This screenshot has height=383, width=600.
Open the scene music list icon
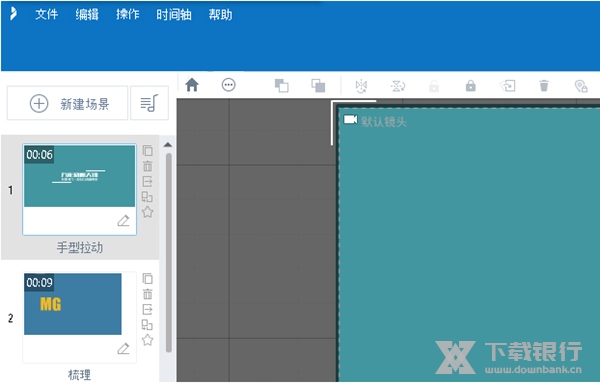149,103
